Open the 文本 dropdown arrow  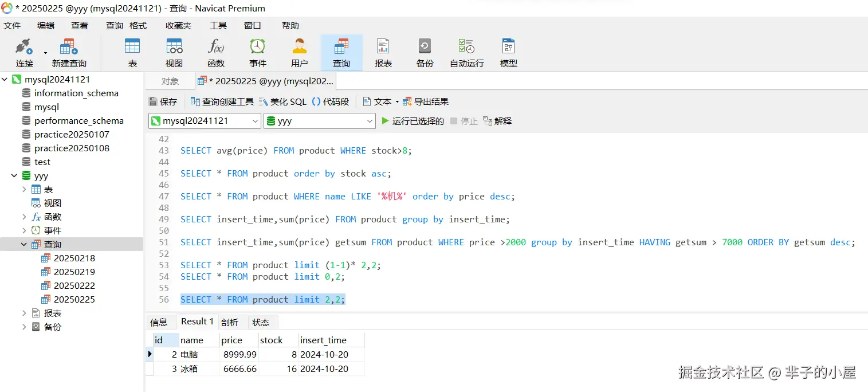(x=397, y=102)
